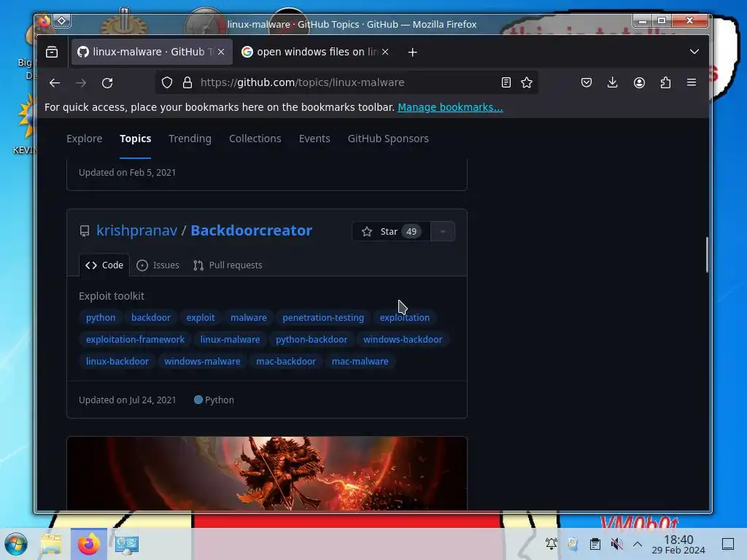Click the 'Updated on Jul 24, 2021' text
The height and width of the screenshot is (560, 747).
point(127,400)
